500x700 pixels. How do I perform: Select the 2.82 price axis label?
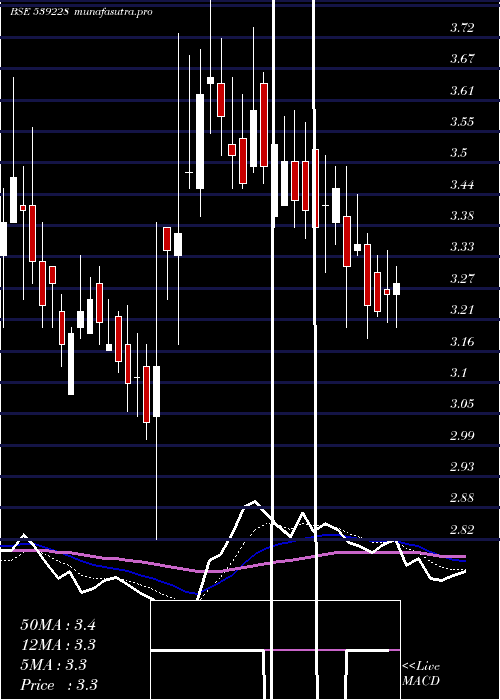coord(462,530)
